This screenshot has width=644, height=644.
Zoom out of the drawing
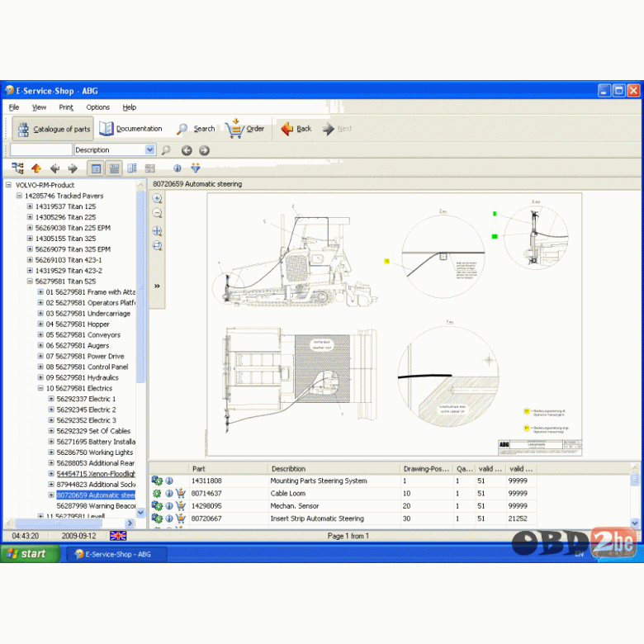[158, 213]
